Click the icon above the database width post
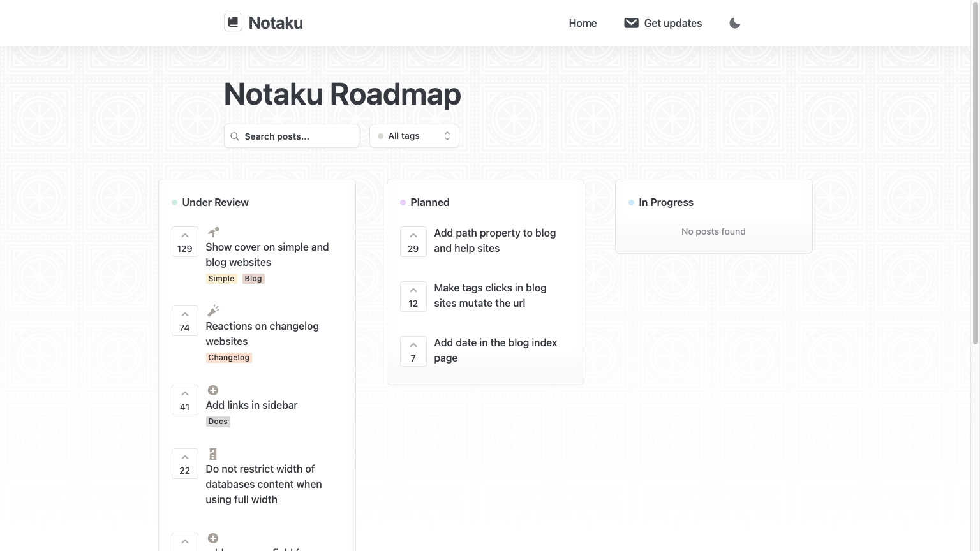 point(213,454)
